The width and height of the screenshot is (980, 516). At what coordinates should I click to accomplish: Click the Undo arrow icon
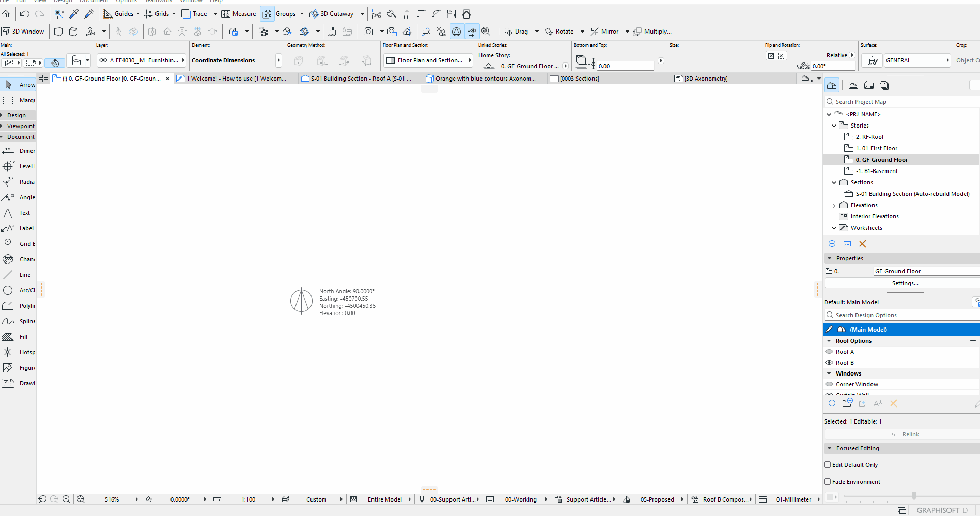point(24,14)
